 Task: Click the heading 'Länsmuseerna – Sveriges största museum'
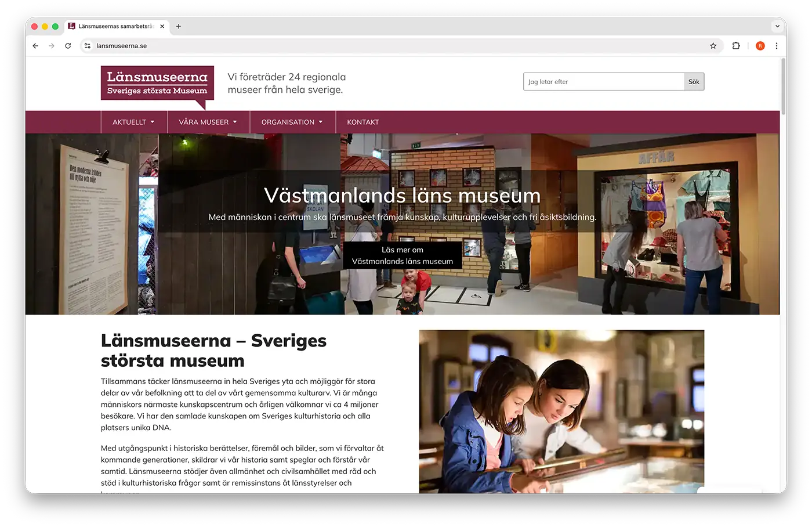(213, 351)
